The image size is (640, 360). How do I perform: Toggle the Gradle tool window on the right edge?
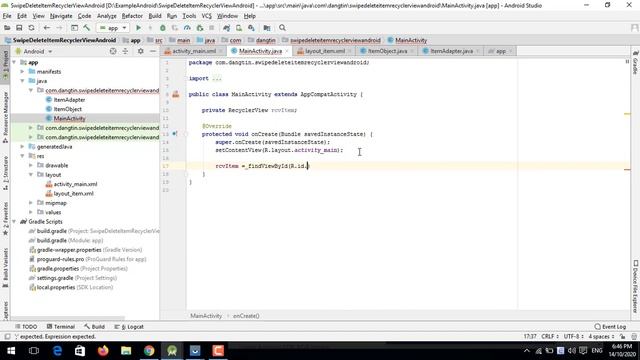click(x=635, y=63)
